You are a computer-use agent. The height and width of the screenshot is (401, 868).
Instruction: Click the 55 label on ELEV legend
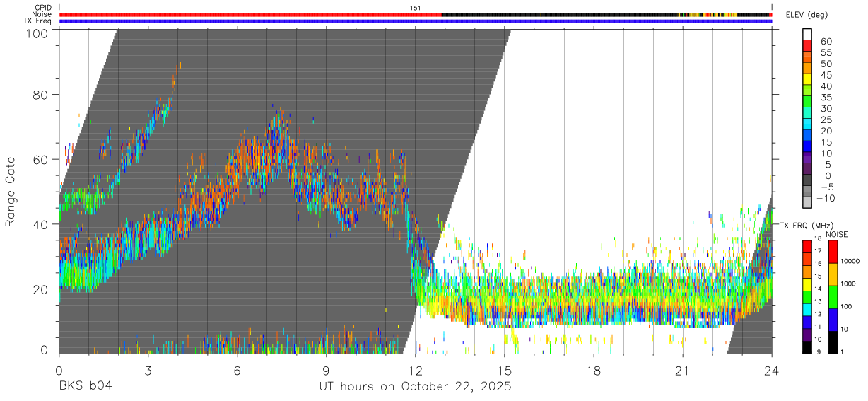coord(826,52)
